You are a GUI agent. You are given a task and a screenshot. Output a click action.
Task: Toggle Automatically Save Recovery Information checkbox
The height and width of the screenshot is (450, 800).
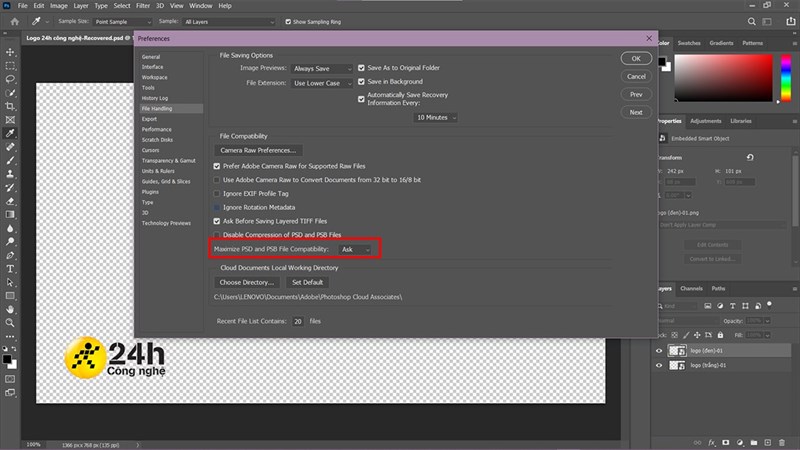pos(361,99)
